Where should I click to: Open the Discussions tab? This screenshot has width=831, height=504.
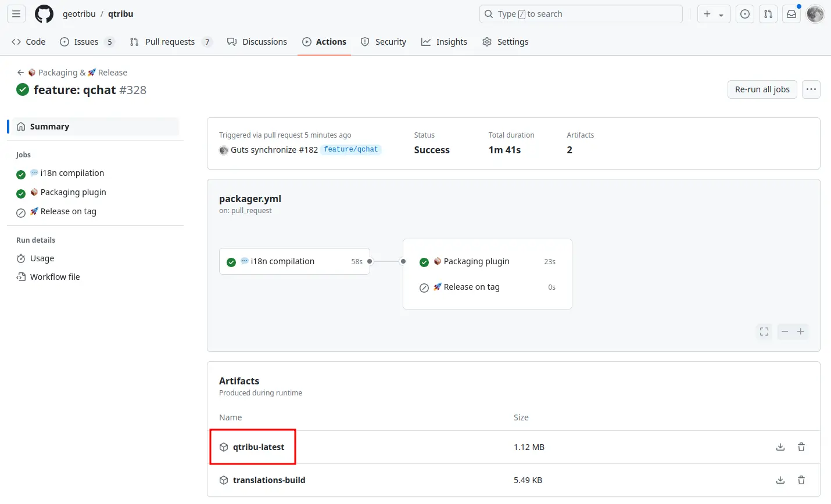(x=257, y=42)
